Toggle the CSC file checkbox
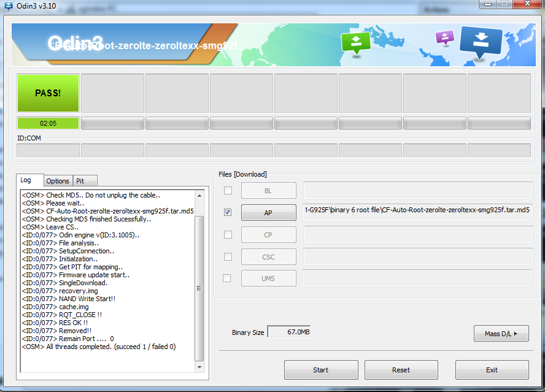545x392 pixels. click(228, 256)
